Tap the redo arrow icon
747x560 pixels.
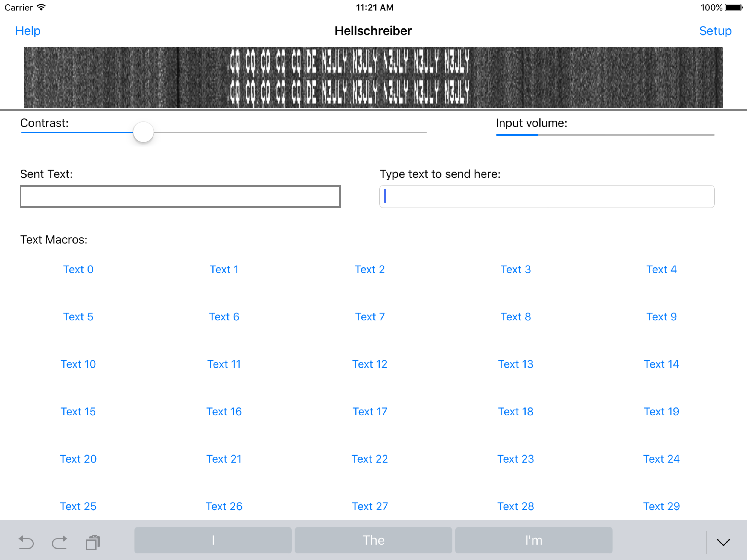point(59,542)
